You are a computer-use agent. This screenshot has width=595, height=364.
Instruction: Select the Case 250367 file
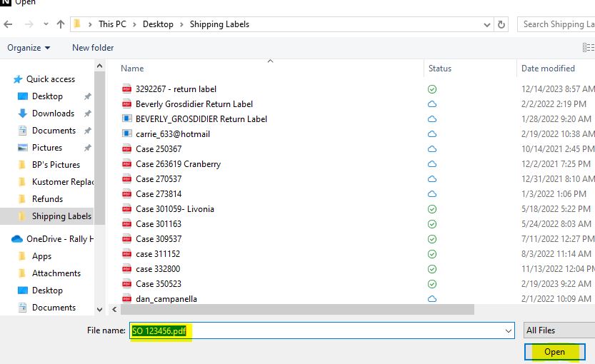tap(159, 149)
